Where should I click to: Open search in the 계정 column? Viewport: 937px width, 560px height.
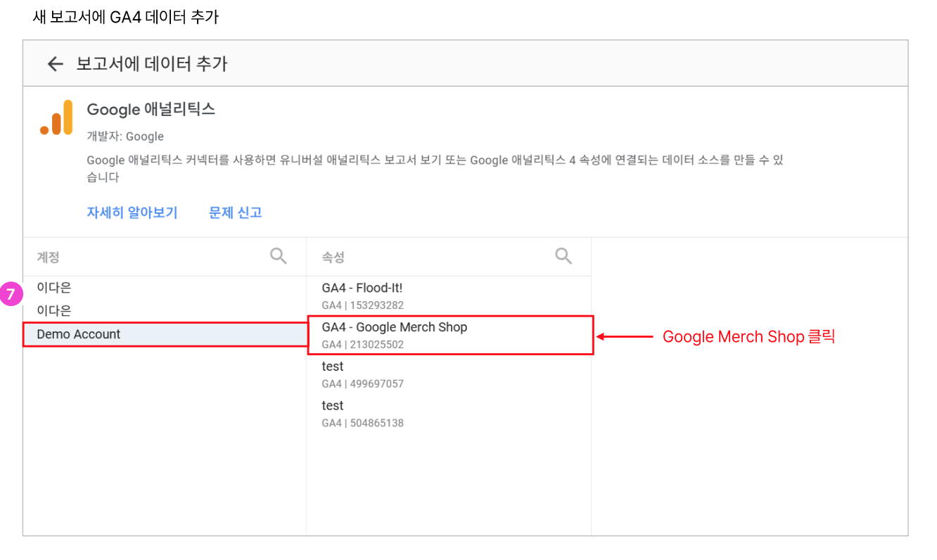click(279, 256)
